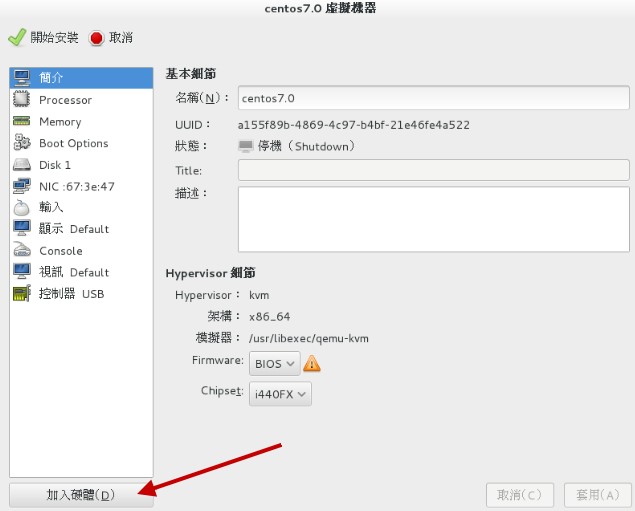Select the Console sidebar item
This screenshot has width=635, height=511.
pos(60,251)
